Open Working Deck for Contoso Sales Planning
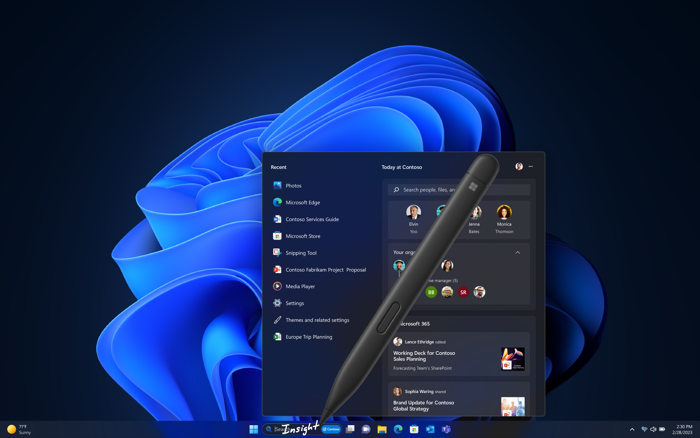 [424, 356]
